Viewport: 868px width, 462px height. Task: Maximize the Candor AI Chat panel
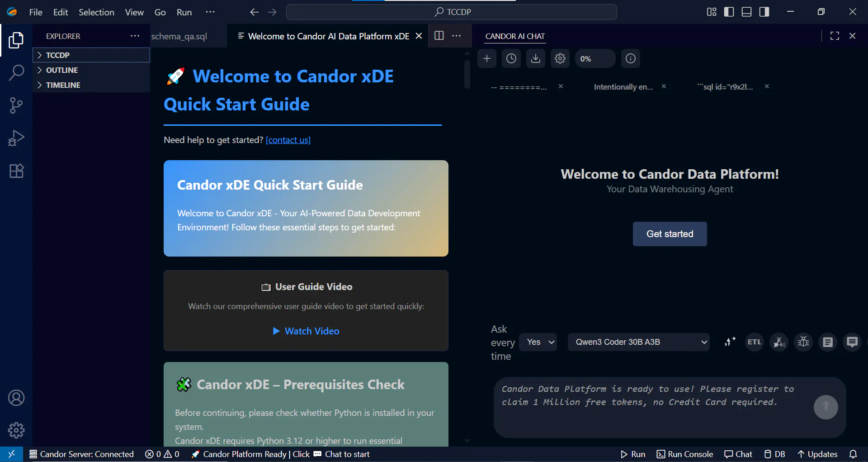835,36
